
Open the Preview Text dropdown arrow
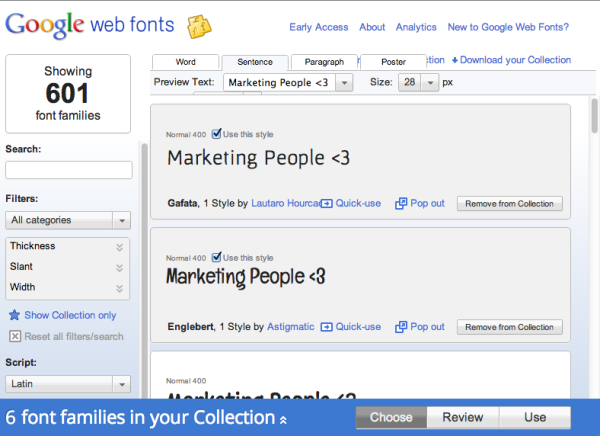344,82
